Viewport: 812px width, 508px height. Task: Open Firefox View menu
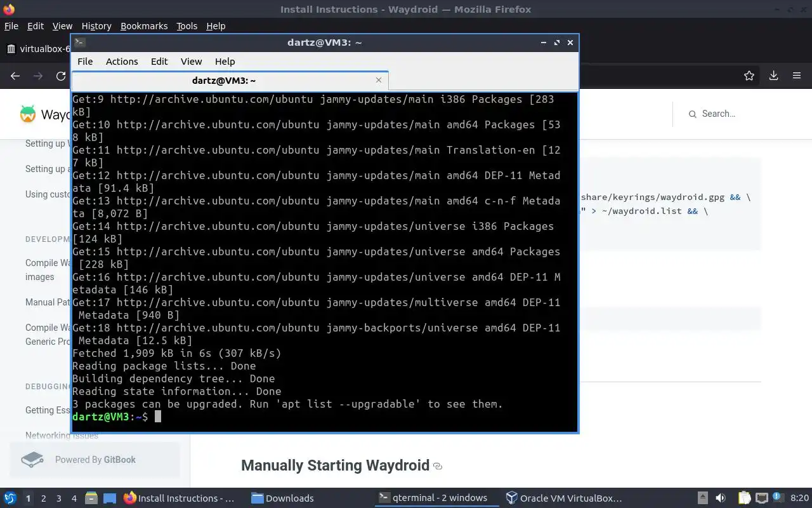(62, 26)
